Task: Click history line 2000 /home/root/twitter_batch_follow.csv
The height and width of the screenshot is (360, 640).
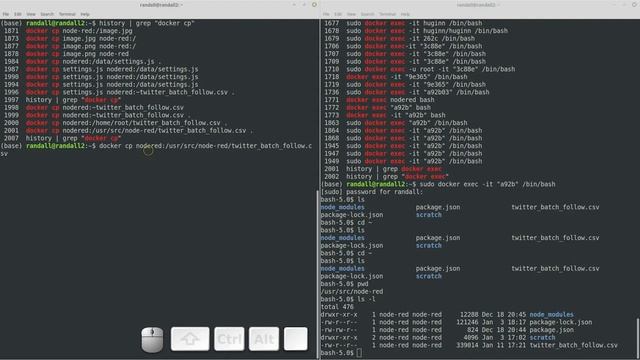Action: coord(116,123)
